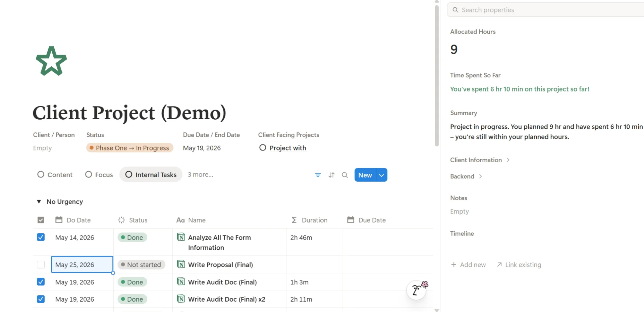Toggle the header select-all checkbox
Viewport: 644px width, 312px height.
pos(41,220)
